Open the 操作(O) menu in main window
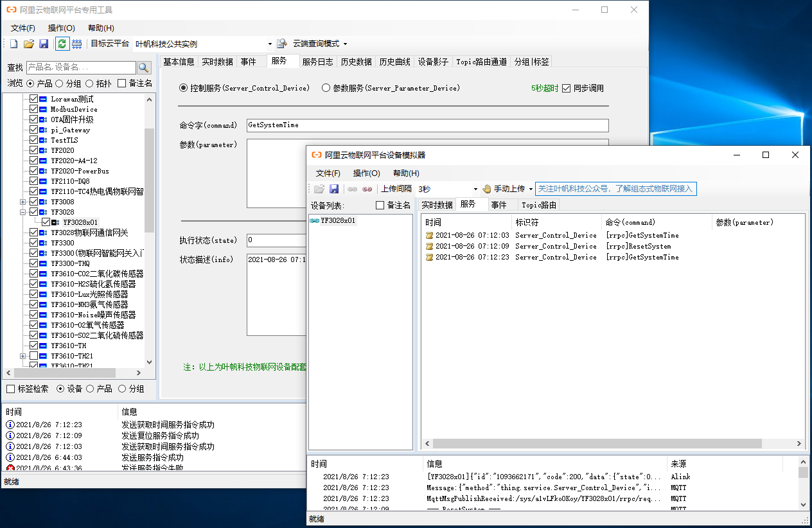Viewport: 812px width, 528px height. (61, 28)
